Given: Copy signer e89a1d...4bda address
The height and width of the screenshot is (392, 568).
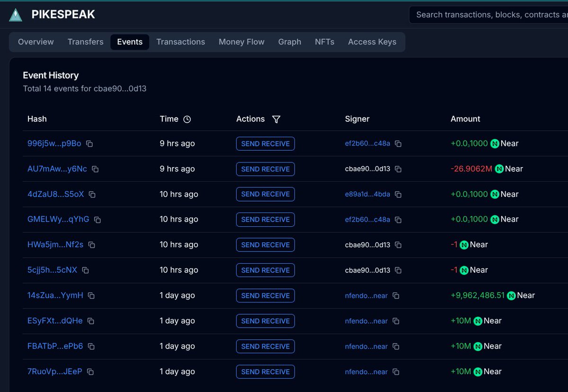Looking at the screenshot, I should click(398, 195).
